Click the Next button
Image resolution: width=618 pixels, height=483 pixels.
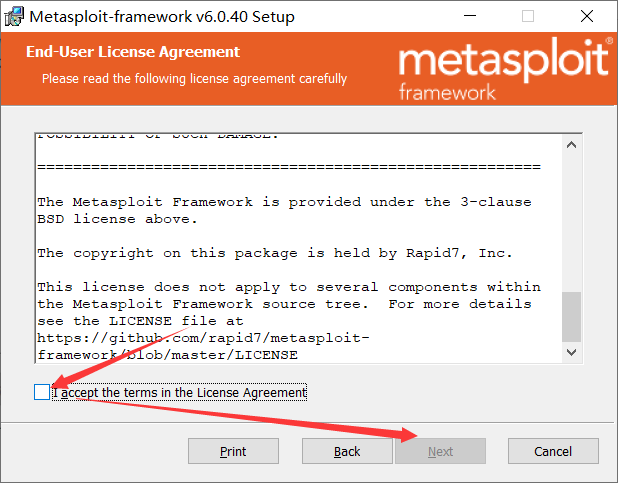coord(440,451)
